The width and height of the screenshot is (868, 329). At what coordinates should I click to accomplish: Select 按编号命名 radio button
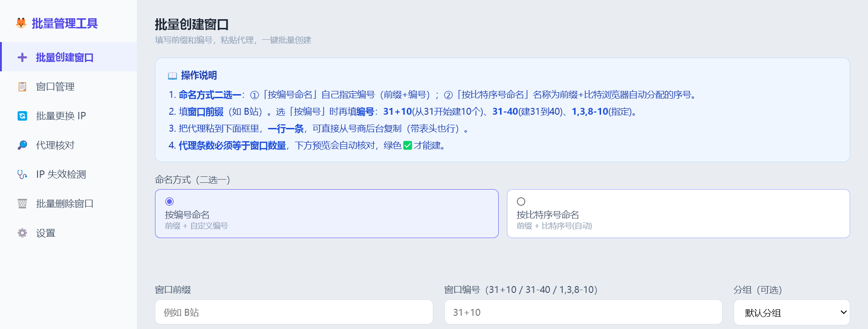point(170,202)
